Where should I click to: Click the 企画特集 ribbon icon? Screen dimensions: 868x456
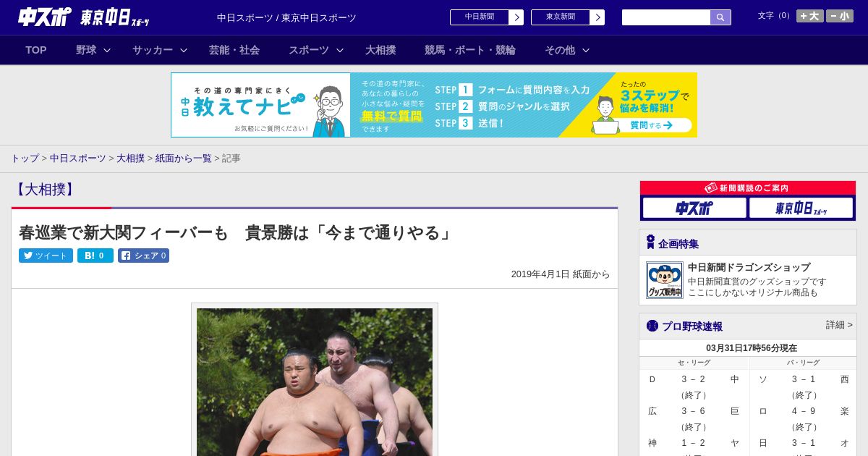tap(650, 242)
